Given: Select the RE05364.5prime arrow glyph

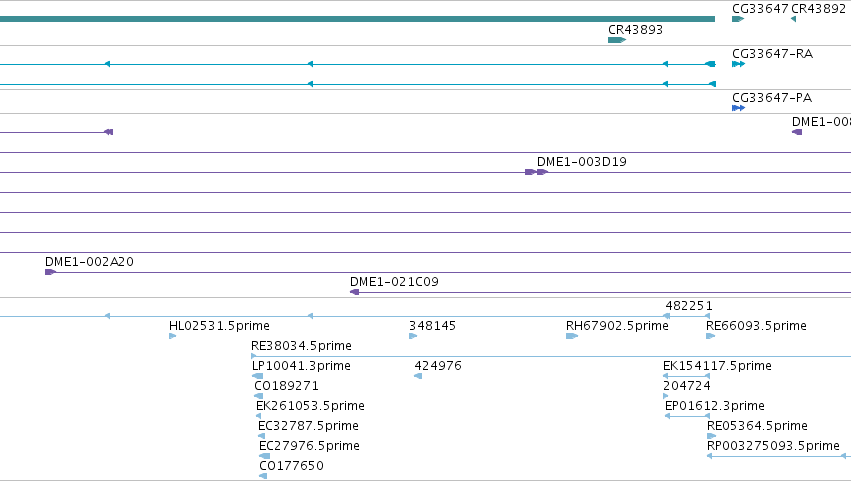Looking at the screenshot, I should coord(712,436).
